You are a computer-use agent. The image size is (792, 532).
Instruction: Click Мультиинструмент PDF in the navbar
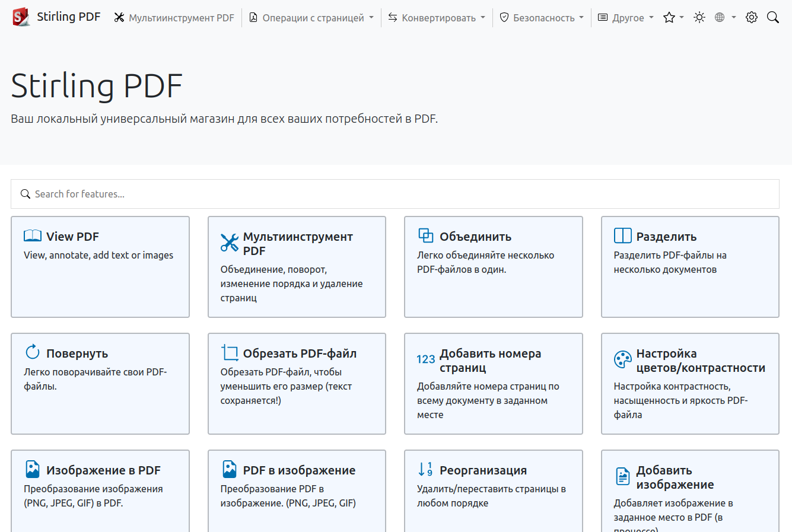pos(174,18)
